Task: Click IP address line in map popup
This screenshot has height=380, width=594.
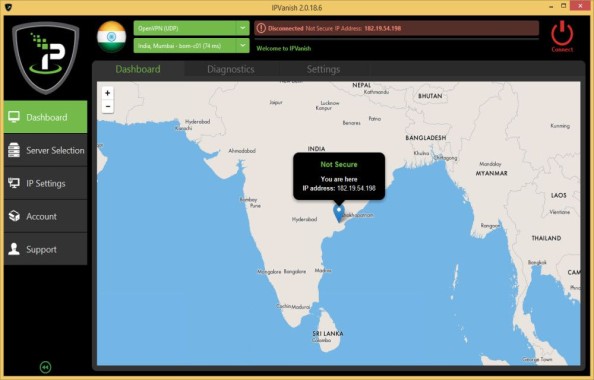Action: pyautogui.click(x=339, y=188)
